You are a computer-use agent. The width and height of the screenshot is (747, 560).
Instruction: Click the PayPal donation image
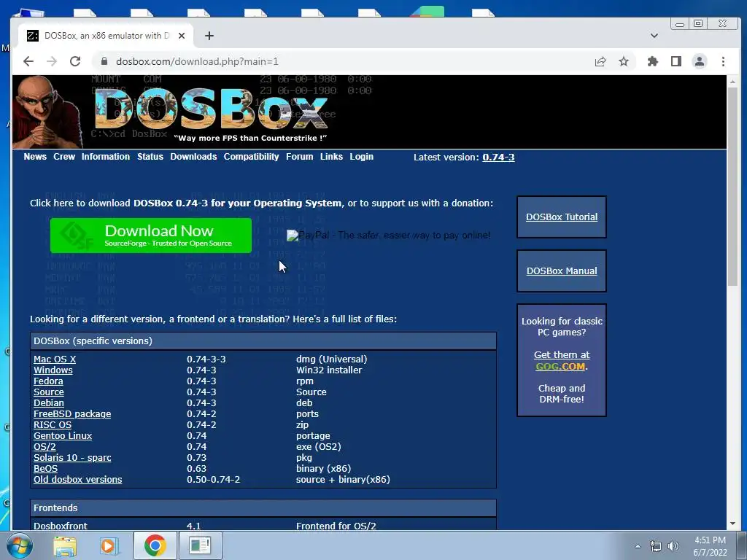tap(388, 236)
